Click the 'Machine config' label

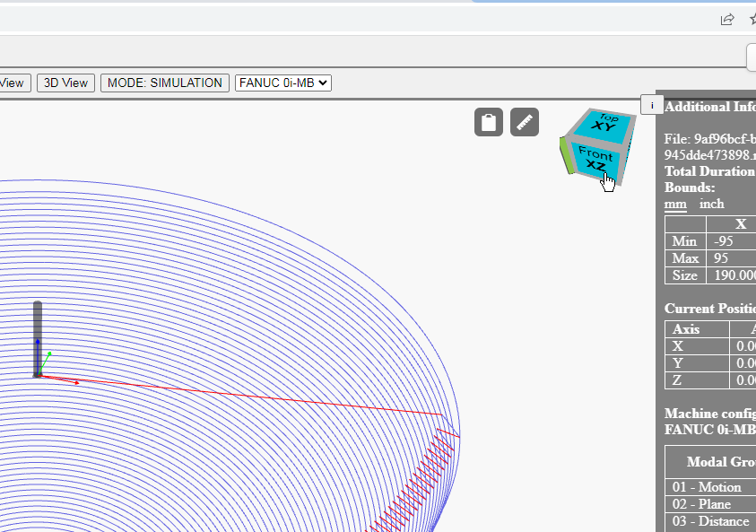(709, 414)
